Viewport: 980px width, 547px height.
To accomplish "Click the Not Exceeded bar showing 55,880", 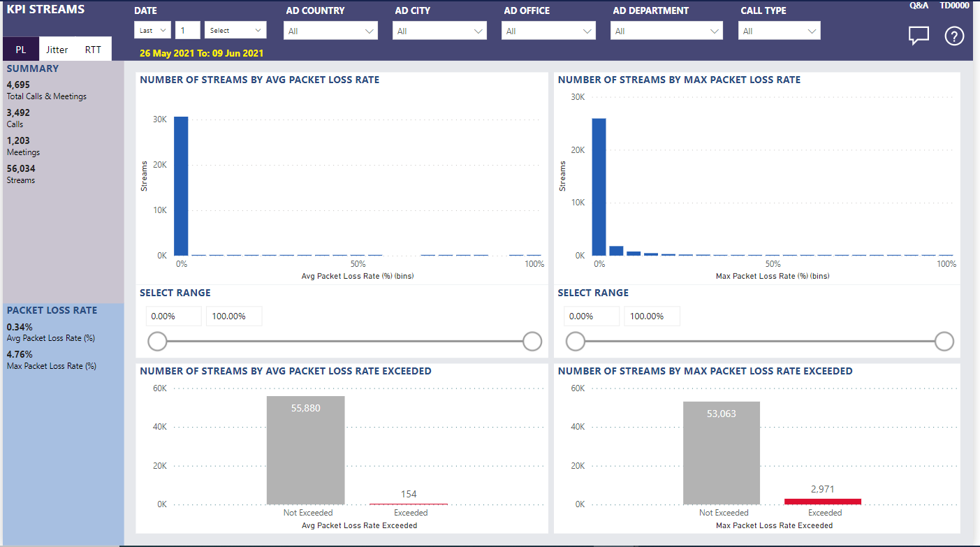I will click(306, 451).
